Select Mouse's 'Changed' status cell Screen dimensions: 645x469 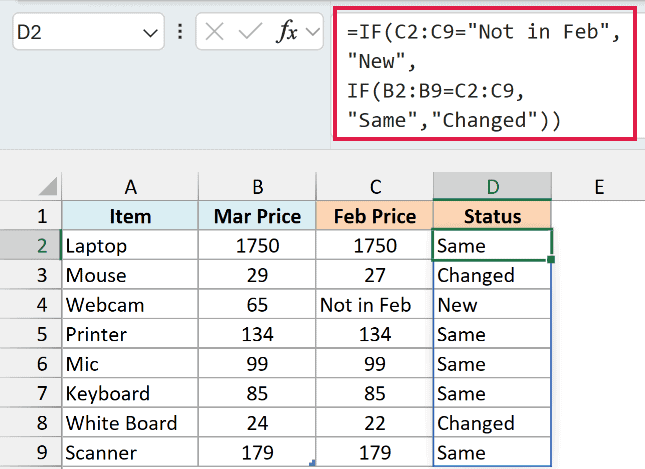pos(492,275)
